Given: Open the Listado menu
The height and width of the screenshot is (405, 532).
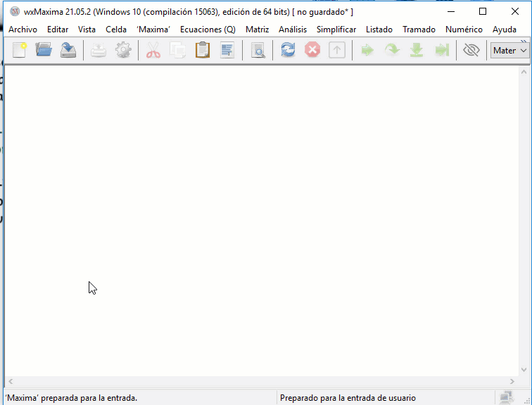Looking at the screenshot, I should tap(379, 30).
